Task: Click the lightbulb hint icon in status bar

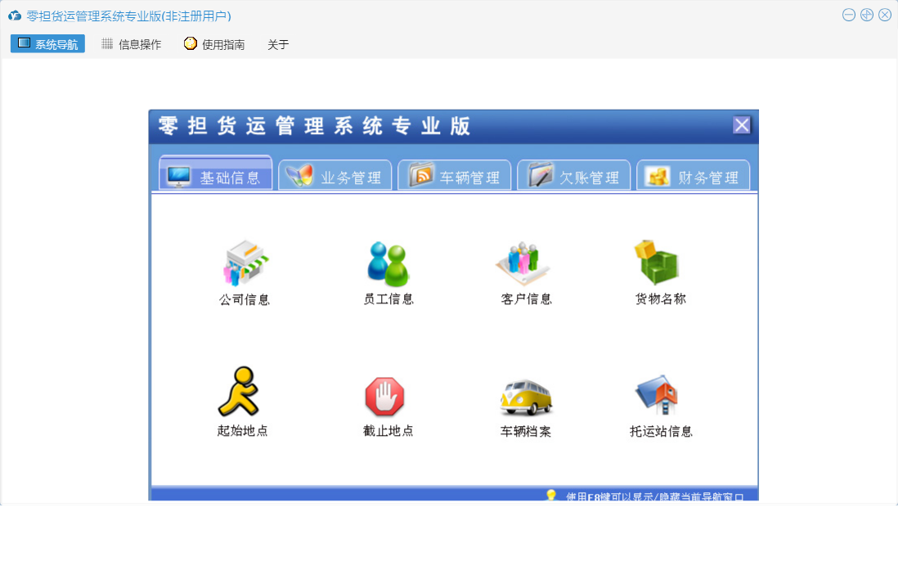Action: point(551,496)
